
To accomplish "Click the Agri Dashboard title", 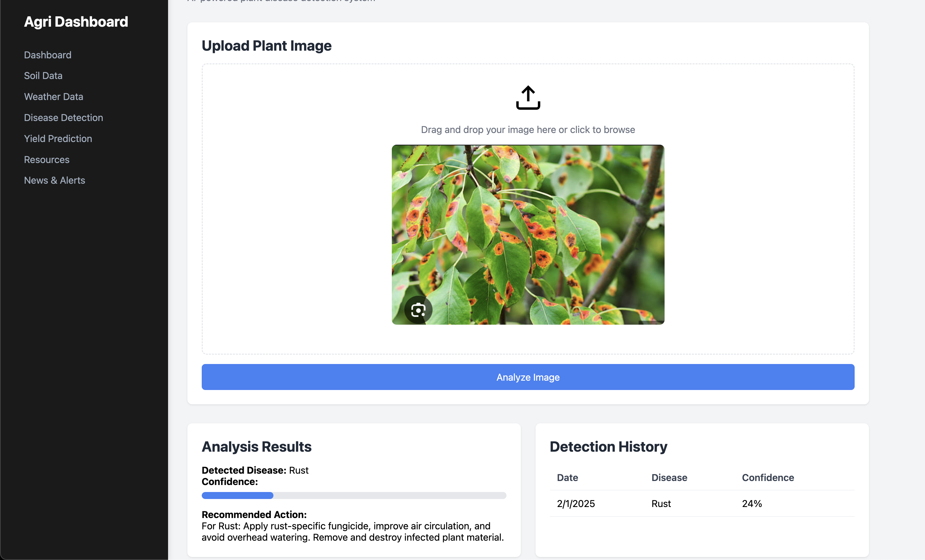I will click(x=76, y=22).
